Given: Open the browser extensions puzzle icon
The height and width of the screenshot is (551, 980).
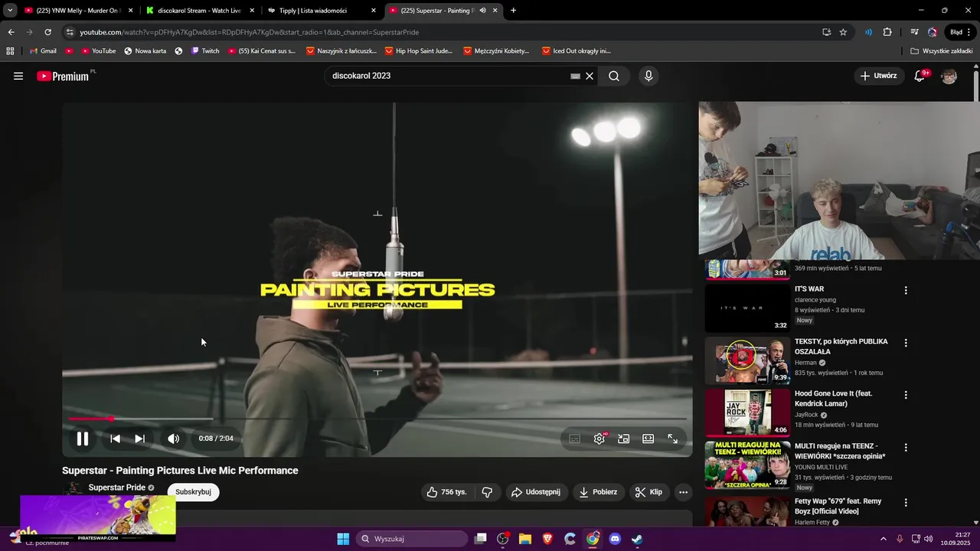Looking at the screenshot, I should [x=887, y=32].
